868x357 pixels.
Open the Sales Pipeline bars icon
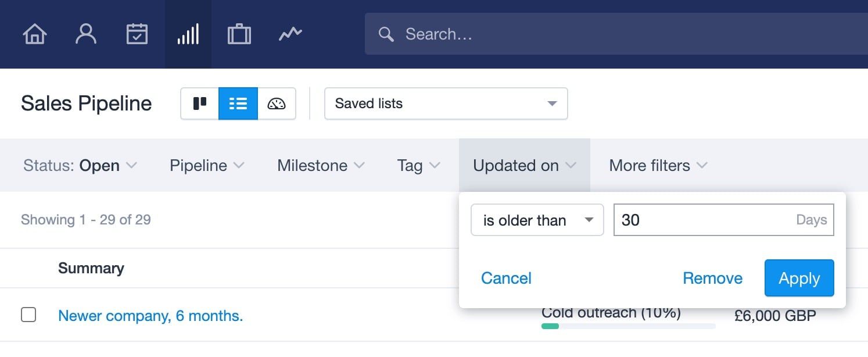[x=188, y=34]
